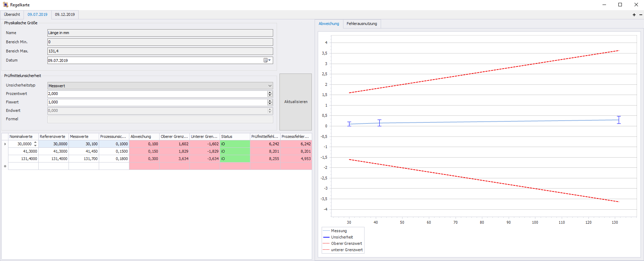Click the Regelkarte app icon in title bar
Screen dimensions: 644x261
pos(5,5)
